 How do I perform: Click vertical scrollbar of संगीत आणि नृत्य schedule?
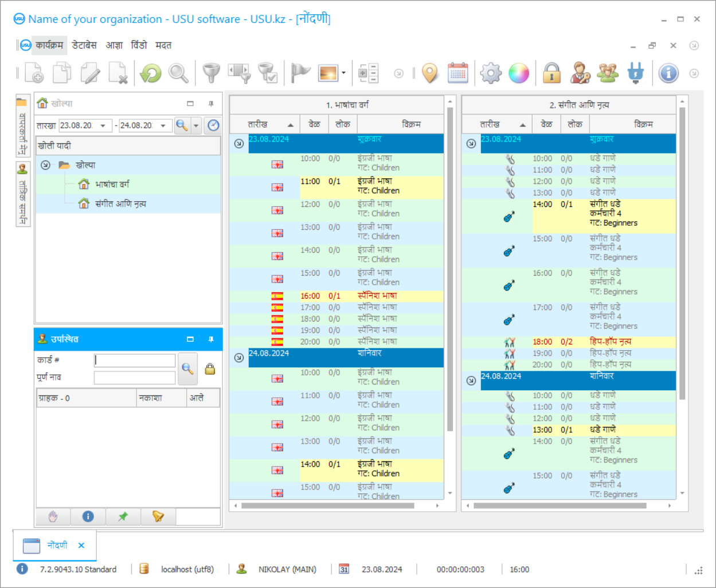click(682, 253)
